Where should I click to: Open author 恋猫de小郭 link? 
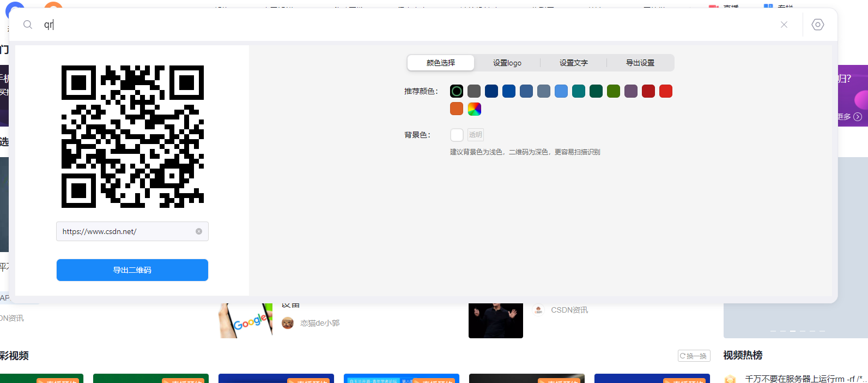point(320,323)
